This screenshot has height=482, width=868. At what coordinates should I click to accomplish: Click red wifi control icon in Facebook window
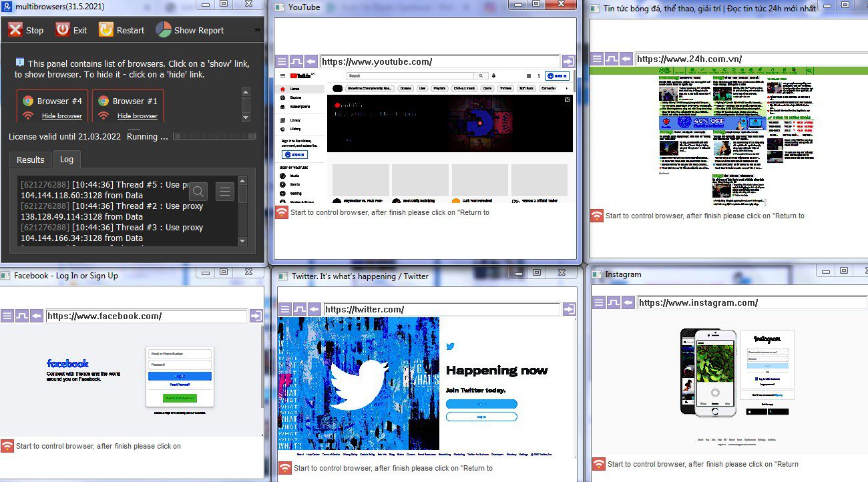pos(7,446)
